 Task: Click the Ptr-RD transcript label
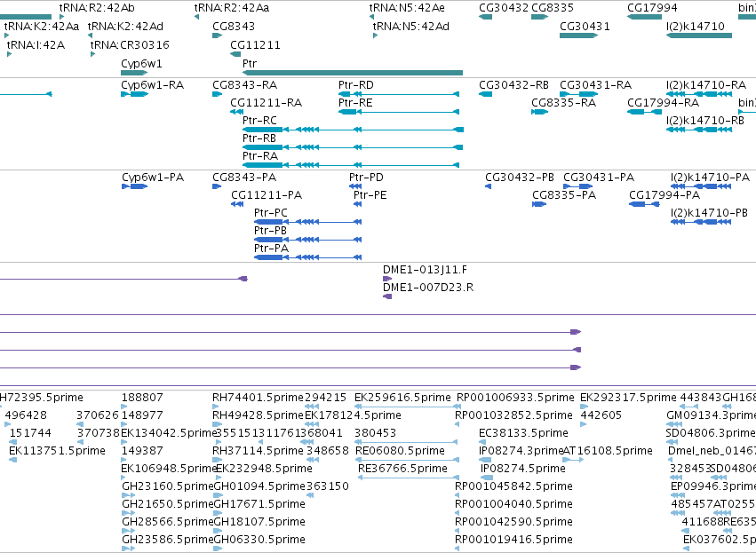pyautogui.click(x=356, y=85)
